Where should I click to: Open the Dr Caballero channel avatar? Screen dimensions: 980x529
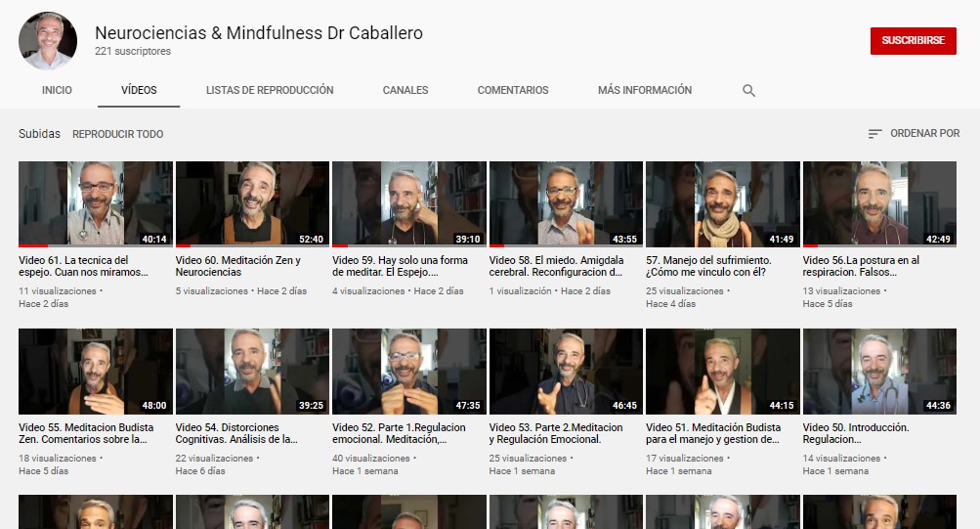48,41
